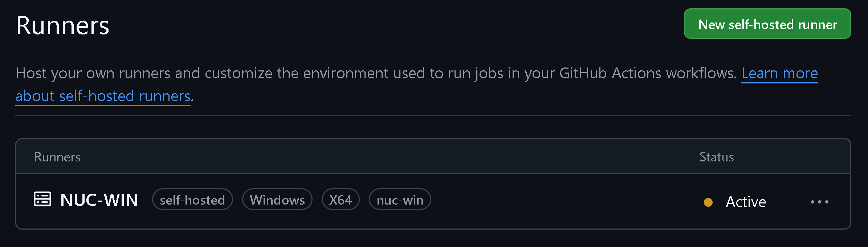Open the three-dot runner options menu
Viewport: 868px width, 247px height.
click(819, 202)
